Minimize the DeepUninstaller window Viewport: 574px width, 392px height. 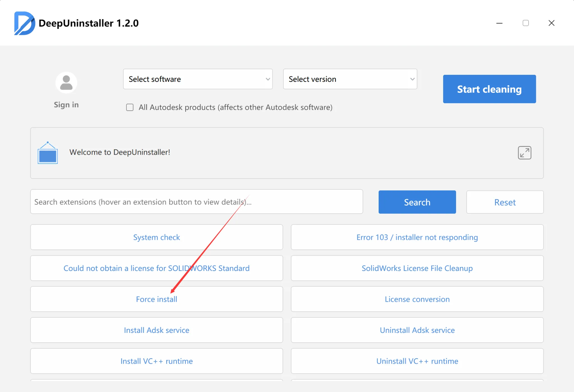[x=499, y=23]
